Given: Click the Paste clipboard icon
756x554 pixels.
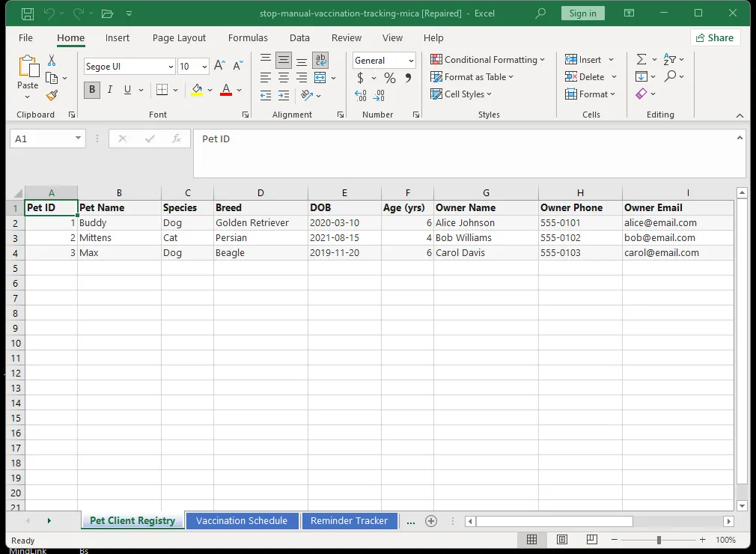Looking at the screenshot, I should 28,67.
